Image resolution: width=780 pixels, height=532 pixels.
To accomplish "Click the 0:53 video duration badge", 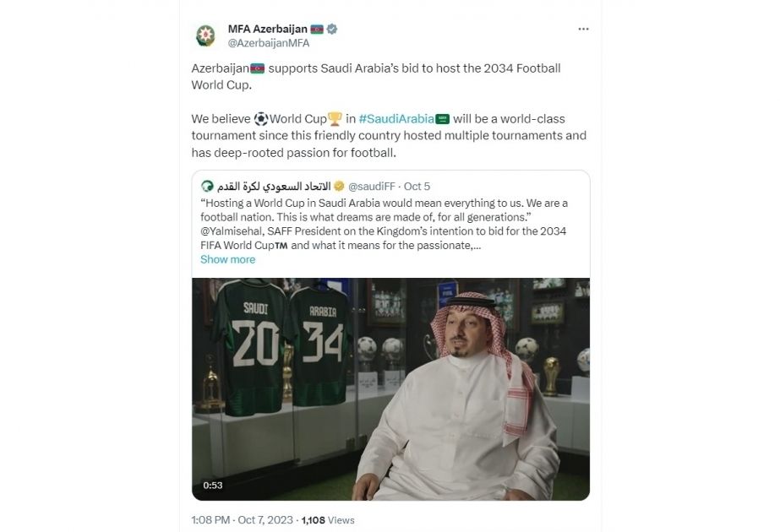I will coord(213,485).
